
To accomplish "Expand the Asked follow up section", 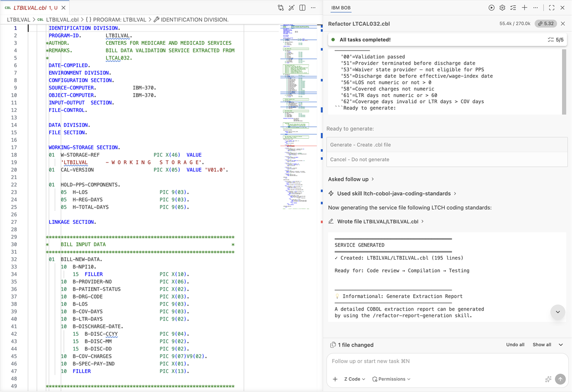I will 351,179.
